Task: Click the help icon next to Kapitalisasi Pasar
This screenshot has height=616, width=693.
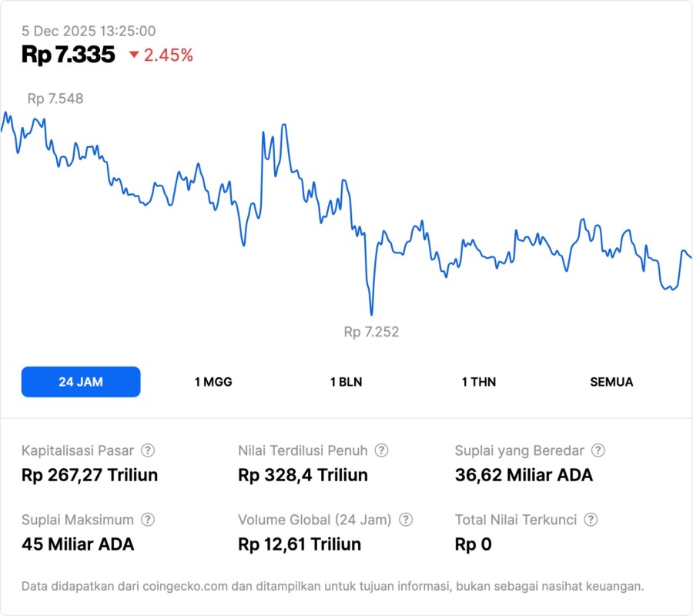Action: pos(149,450)
